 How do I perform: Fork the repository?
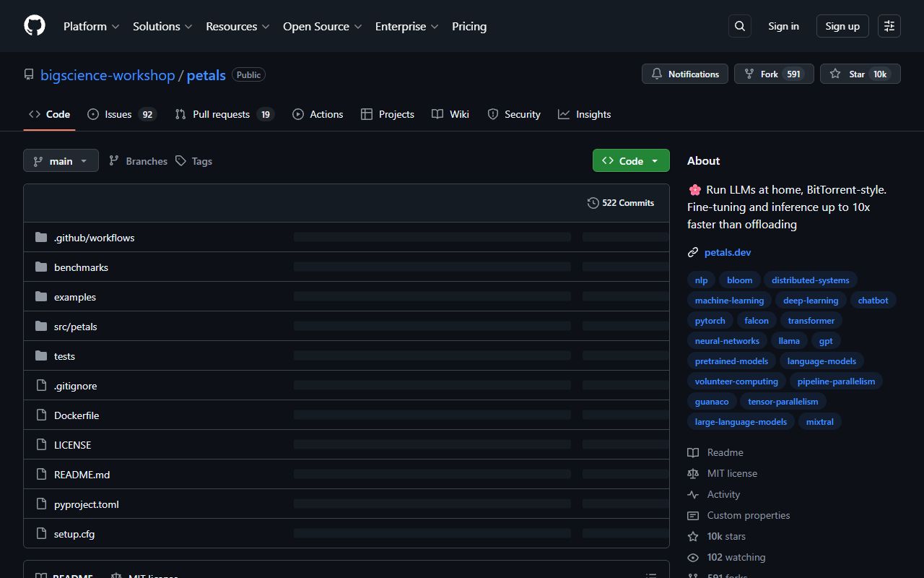(x=773, y=74)
